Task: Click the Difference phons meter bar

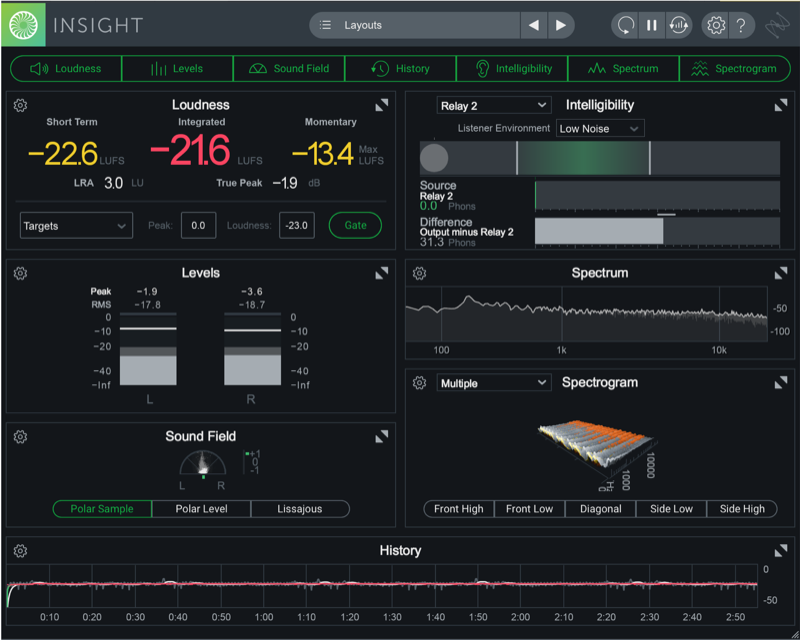Action: point(657,232)
